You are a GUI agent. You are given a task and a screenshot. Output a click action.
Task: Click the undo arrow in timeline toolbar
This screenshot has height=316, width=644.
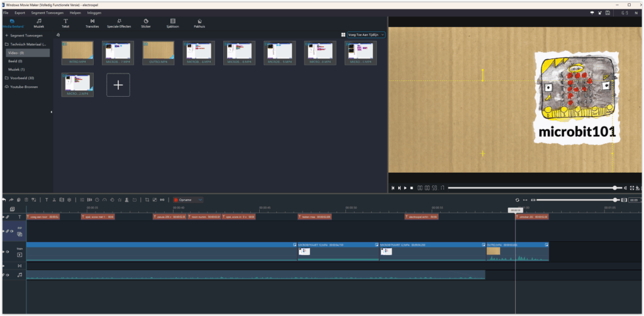[4, 200]
